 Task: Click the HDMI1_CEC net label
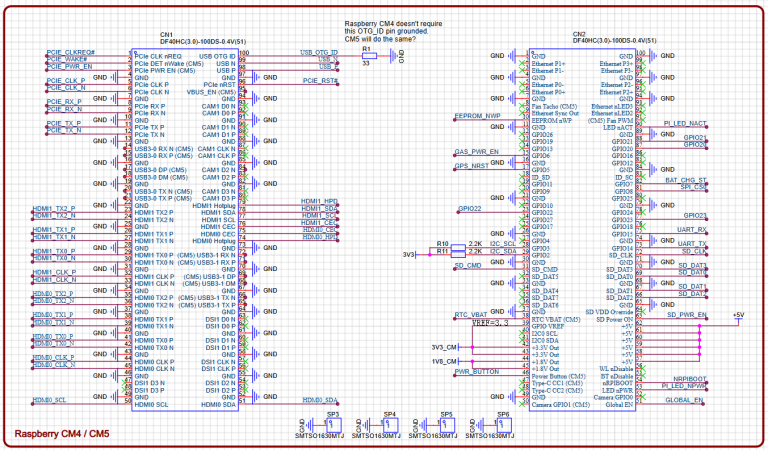[x=319, y=223]
